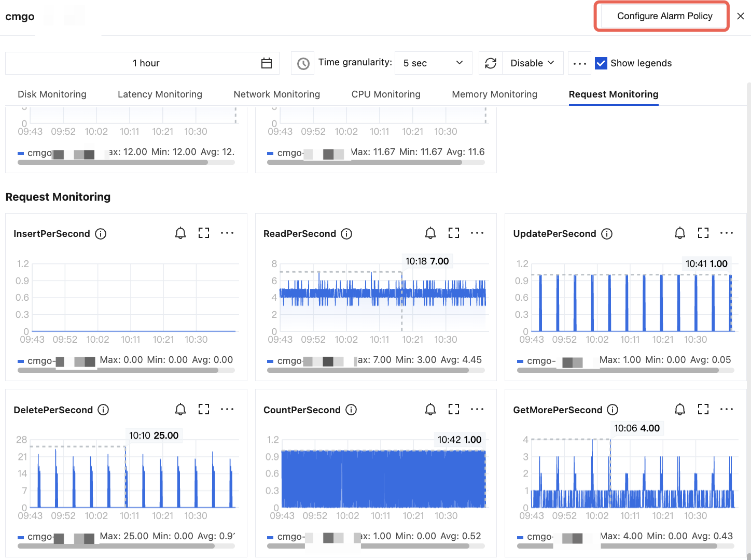Click the calendar icon in time range field
The height and width of the screenshot is (560, 751).
click(267, 63)
